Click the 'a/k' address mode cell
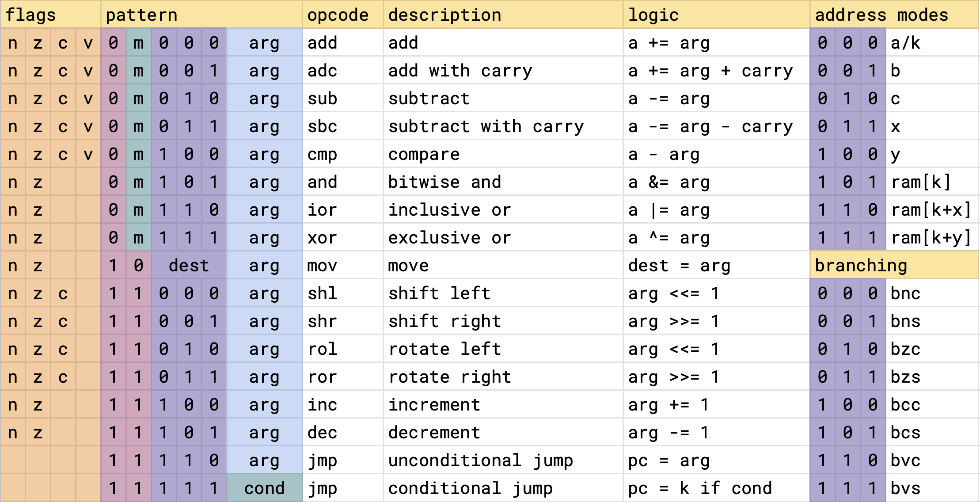 (x=931, y=43)
